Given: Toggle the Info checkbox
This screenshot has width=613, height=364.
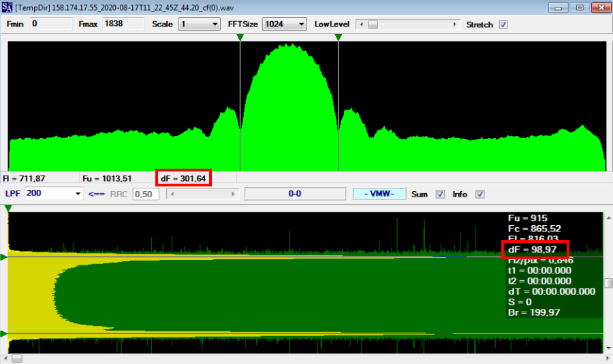Looking at the screenshot, I should click(480, 194).
